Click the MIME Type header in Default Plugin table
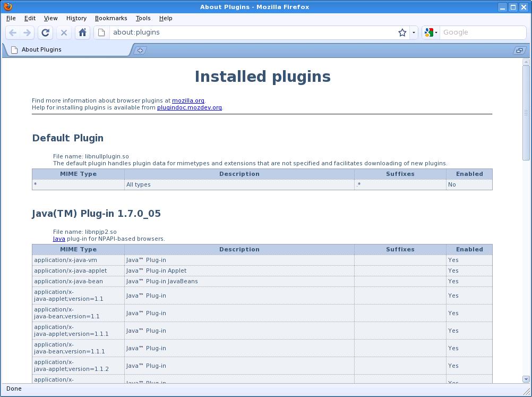 click(x=79, y=174)
